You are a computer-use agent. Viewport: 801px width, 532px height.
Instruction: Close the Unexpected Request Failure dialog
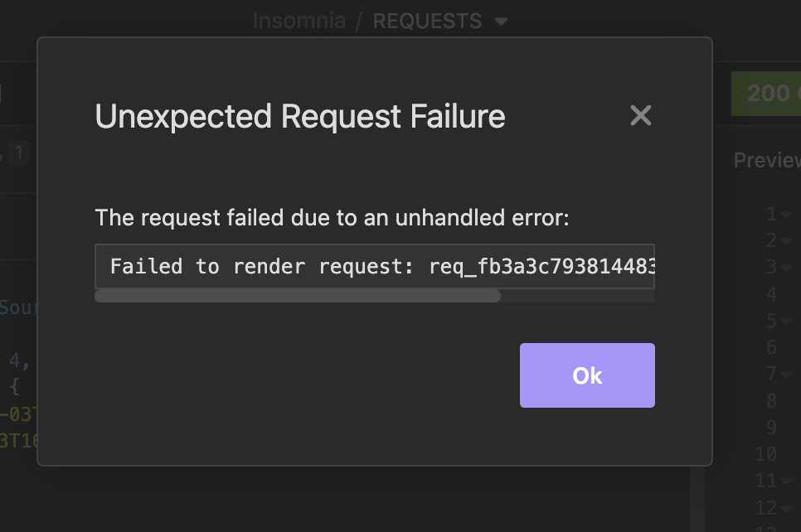pyautogui.click(x=640, y=116)
